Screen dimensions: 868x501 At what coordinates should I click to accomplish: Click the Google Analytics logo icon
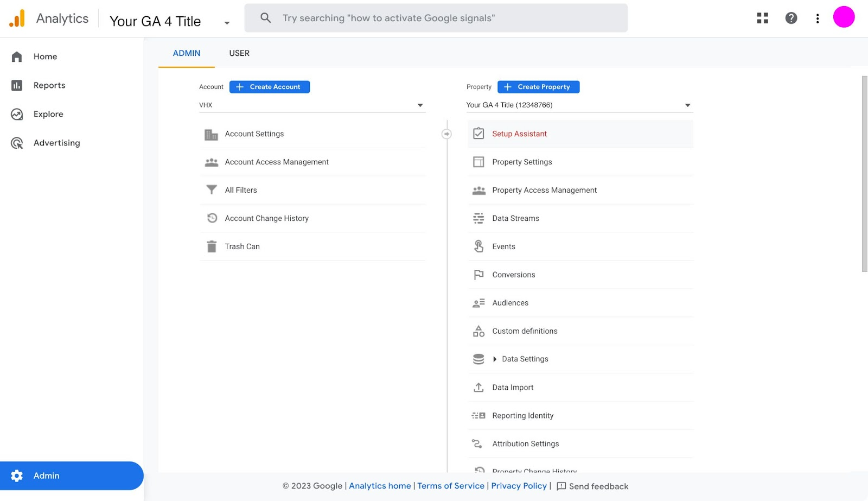17,18
